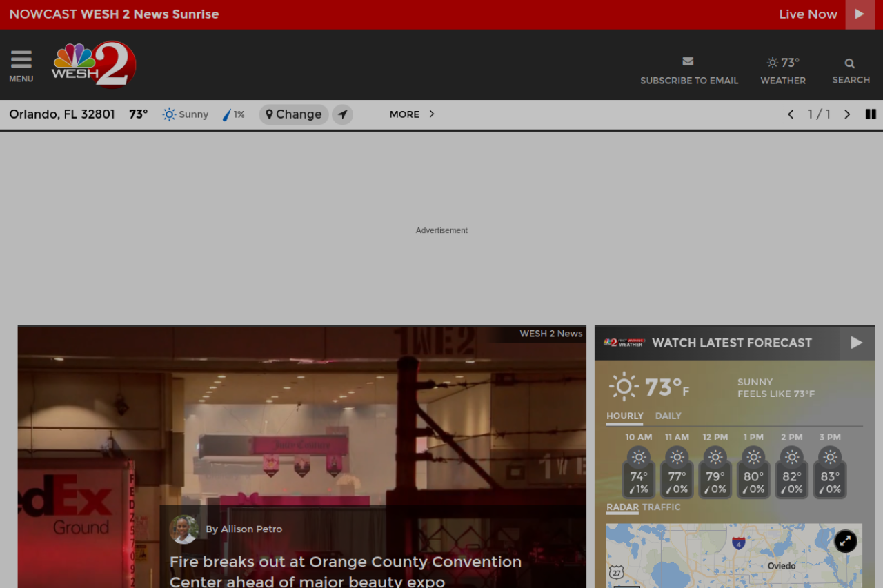Use current location arrow icon

[x=342, y=114]
